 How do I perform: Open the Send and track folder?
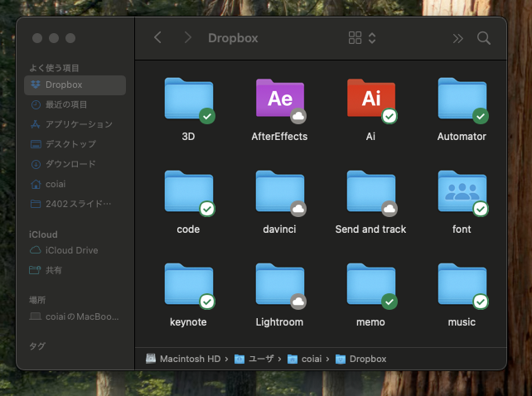(x=371, y=191)
